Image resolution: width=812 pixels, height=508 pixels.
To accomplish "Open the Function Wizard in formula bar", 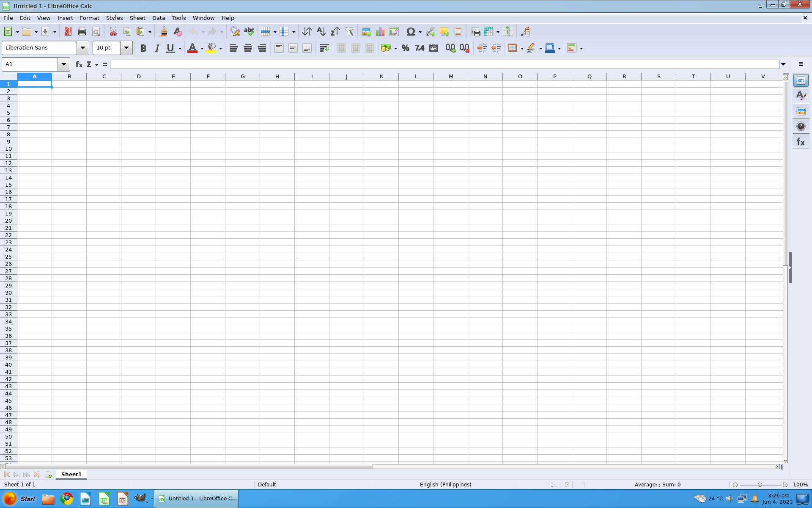I will tap(79, 64).
